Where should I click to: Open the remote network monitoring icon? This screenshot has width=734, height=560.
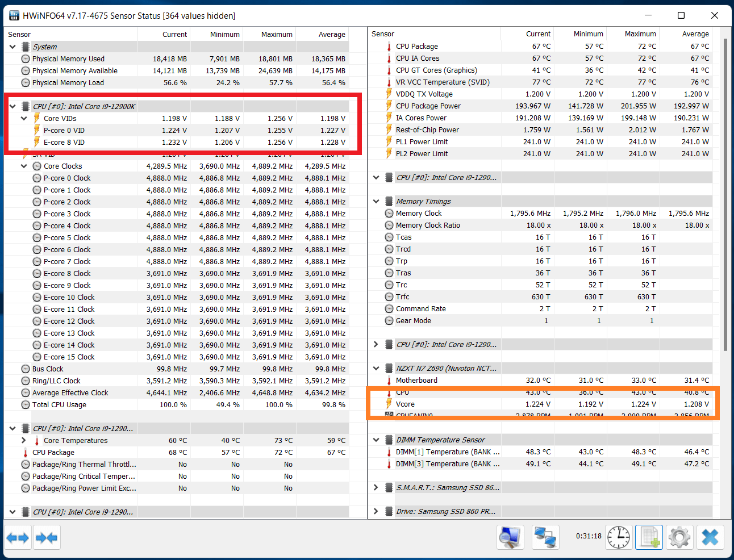tap(545, 537)
